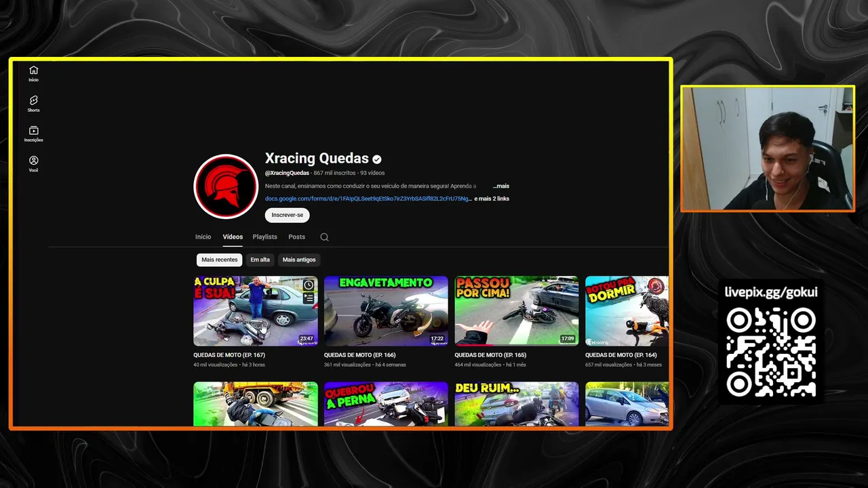
Task: Click the livepix.gg/gokui QR code
Action: click(x=771, y=352)
